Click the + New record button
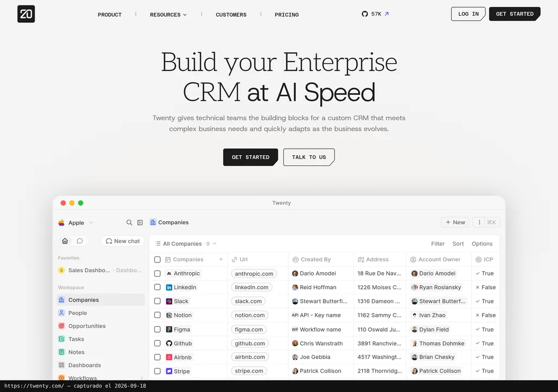 (x=455, y=222)
